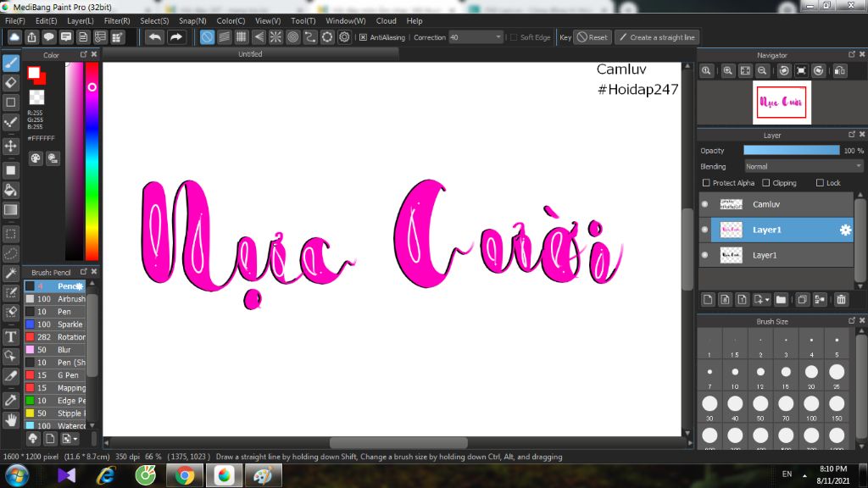Delete layer with trash icon
Viewport: 868px width, 488px height.
842,299
